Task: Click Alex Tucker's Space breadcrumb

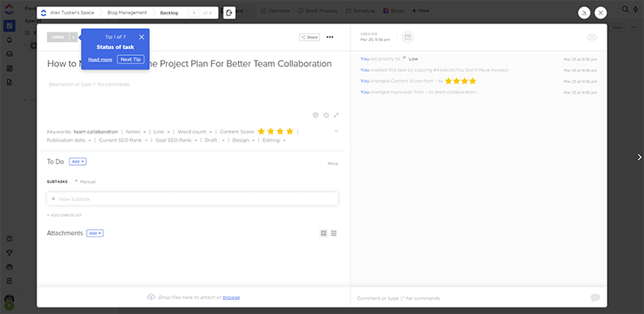Action: coord(72,13)
